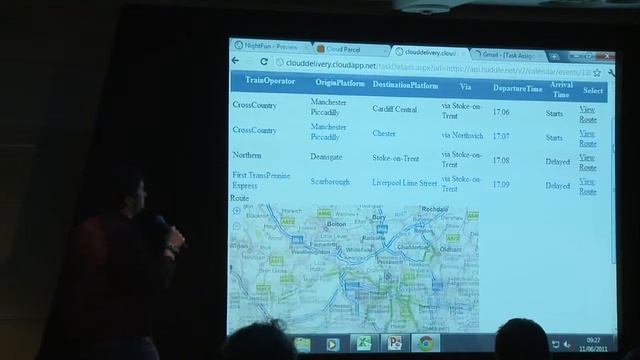
Task: Click the OriginPlatform column header
Action: point(340,83)
